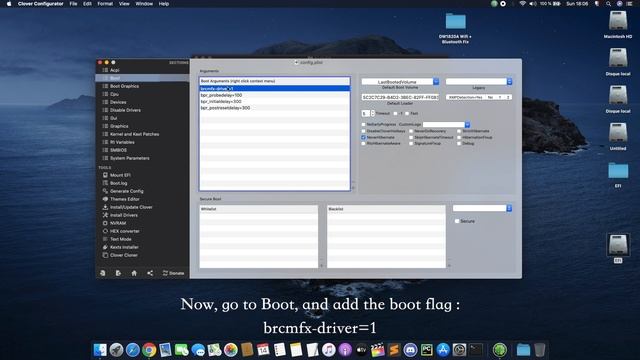
Task: Open the HEX converter tool
Action: tap(124, 231)
